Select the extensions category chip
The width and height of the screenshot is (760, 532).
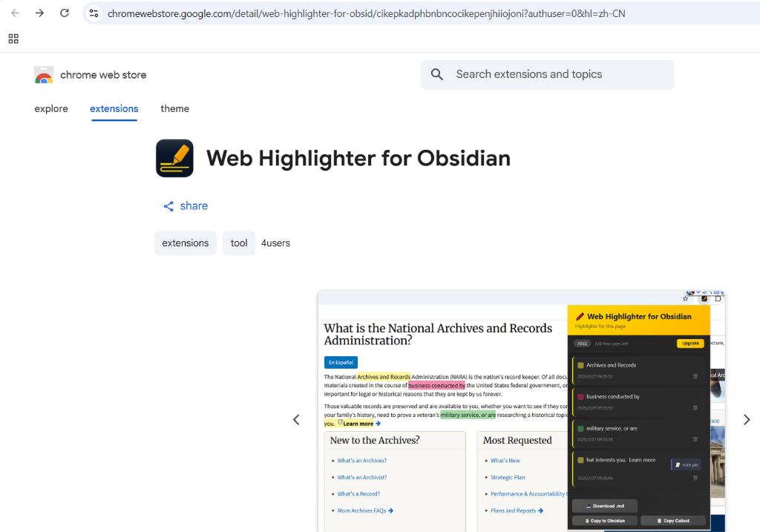(185, 243)
